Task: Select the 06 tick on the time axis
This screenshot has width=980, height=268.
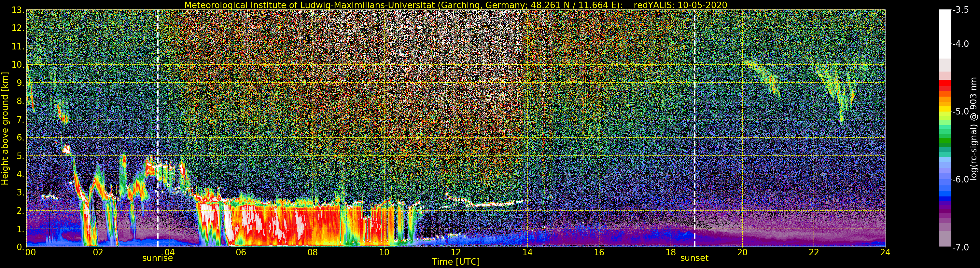Action: coord(241,252)
